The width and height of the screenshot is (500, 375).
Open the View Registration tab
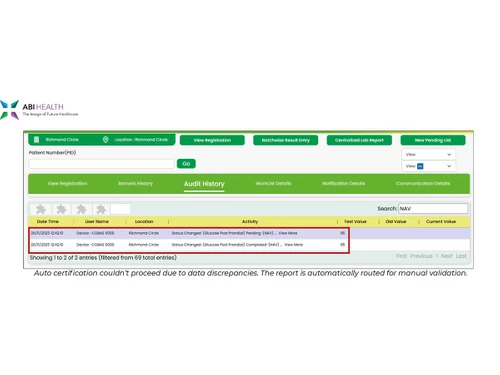click(67, 183)
